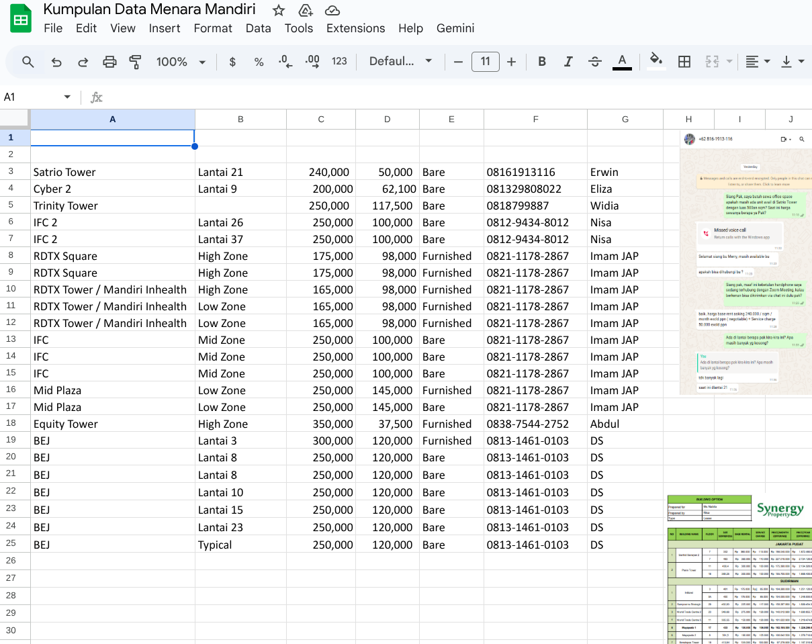
Task: Open the Format menu
Action: [213, 28]
